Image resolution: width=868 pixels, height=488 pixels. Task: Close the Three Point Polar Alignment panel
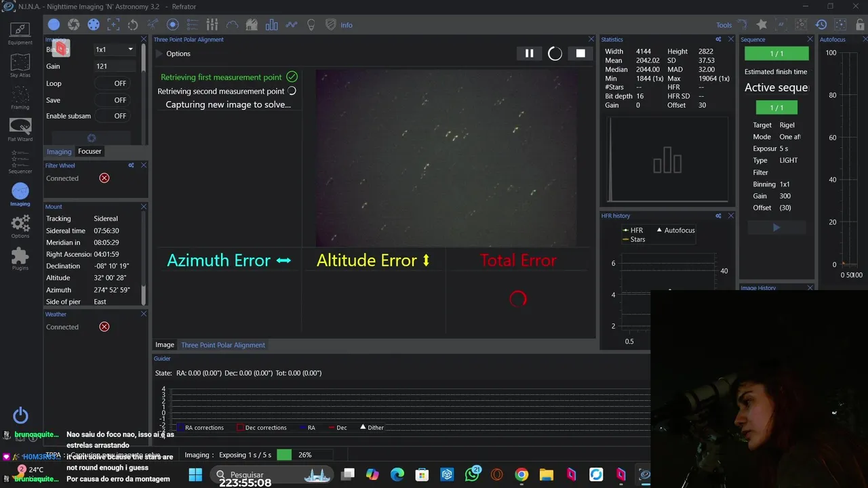click(591, 39)
